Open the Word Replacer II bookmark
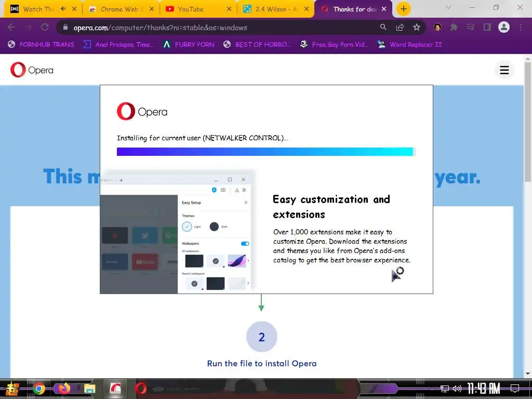The width and height of the screenshot is (532, 399). (x=409, y=45)
